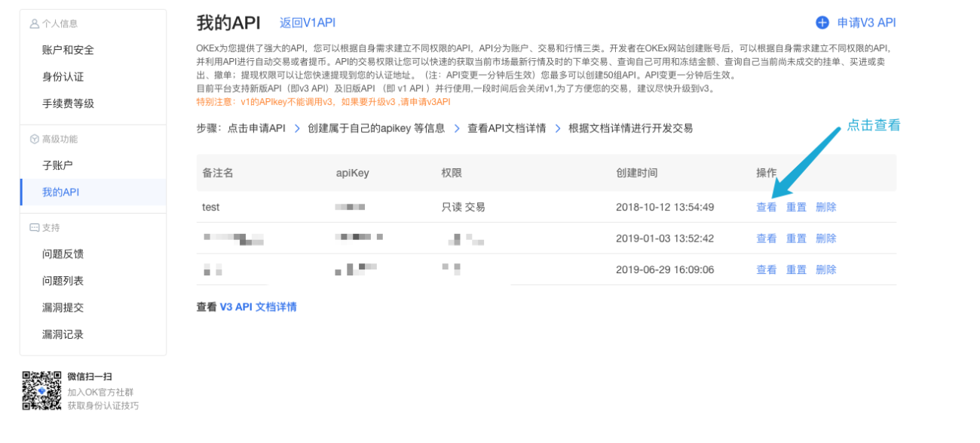Open the V3 API 文档详情 link

pos(258,307)
